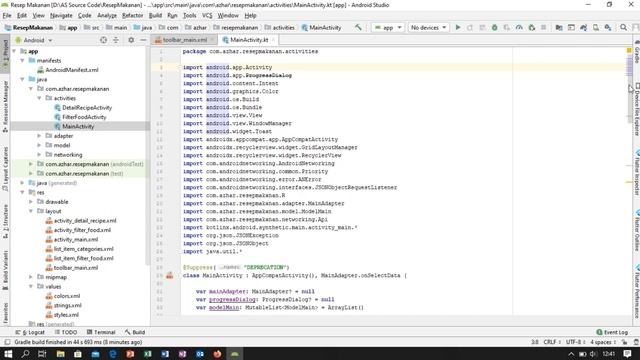Click the class gutter icon beside MainActivity

[169, 276]
